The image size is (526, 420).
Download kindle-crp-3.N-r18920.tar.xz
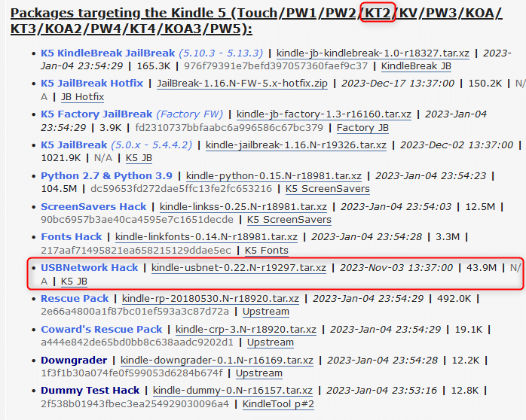click(x=246, y=329)
